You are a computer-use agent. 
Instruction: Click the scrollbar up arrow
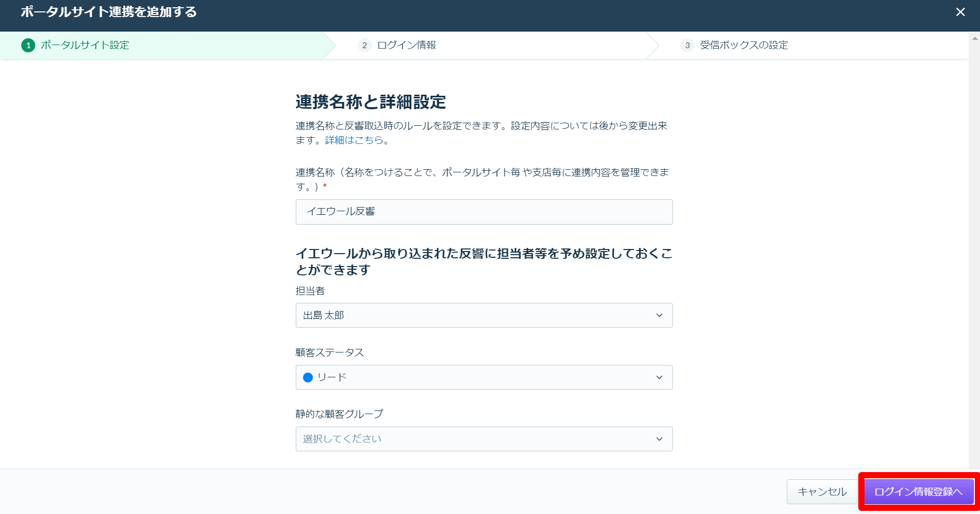(974, 38)
